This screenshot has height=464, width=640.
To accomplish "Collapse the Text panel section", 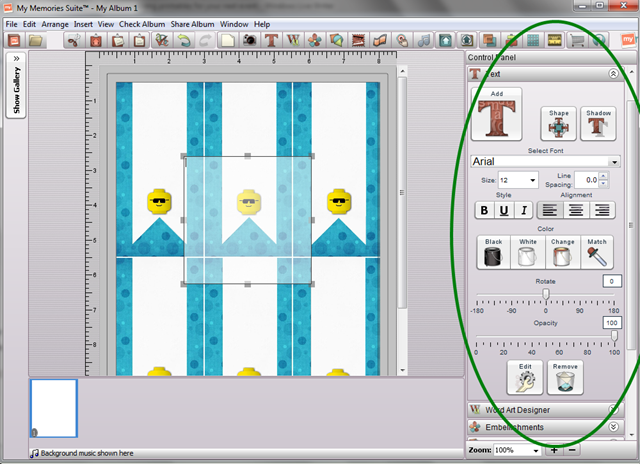I will [613, 73].
